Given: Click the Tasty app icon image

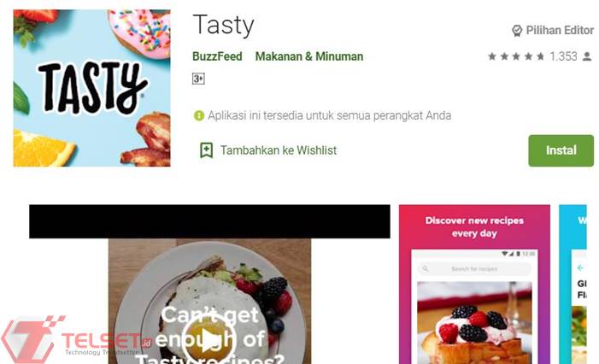Looking at the screenshot, I should (91, 88).
